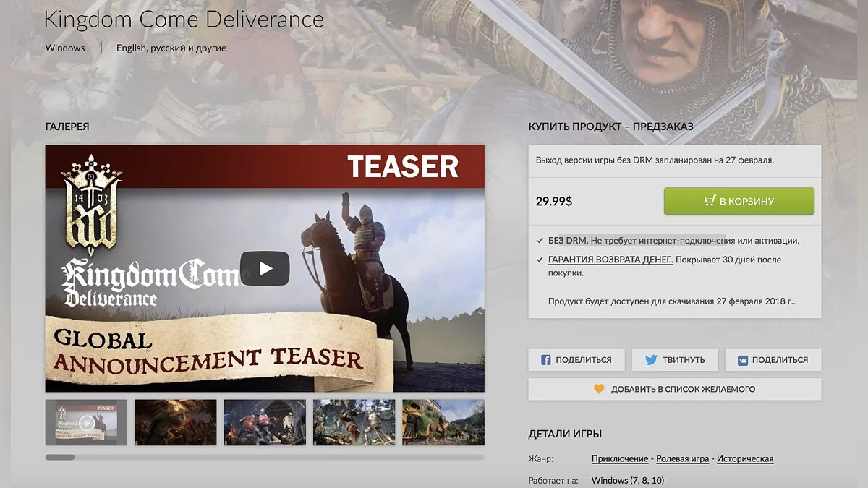868x488 pixels.
Task: Click the ДЕТАЛИ ИГРЫ heading
Action: [566, 435]
